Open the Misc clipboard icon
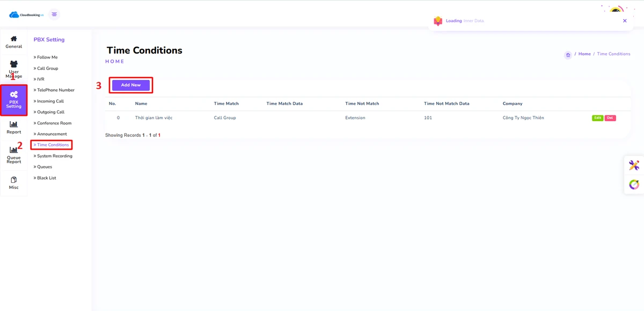This screenshot has height=311, width=644. click(x=14, y=183)
